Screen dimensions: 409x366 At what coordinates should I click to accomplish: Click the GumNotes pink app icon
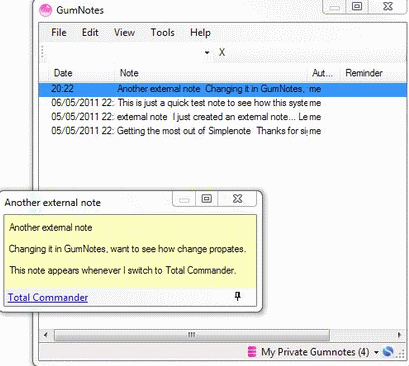(x=45, y=10)
